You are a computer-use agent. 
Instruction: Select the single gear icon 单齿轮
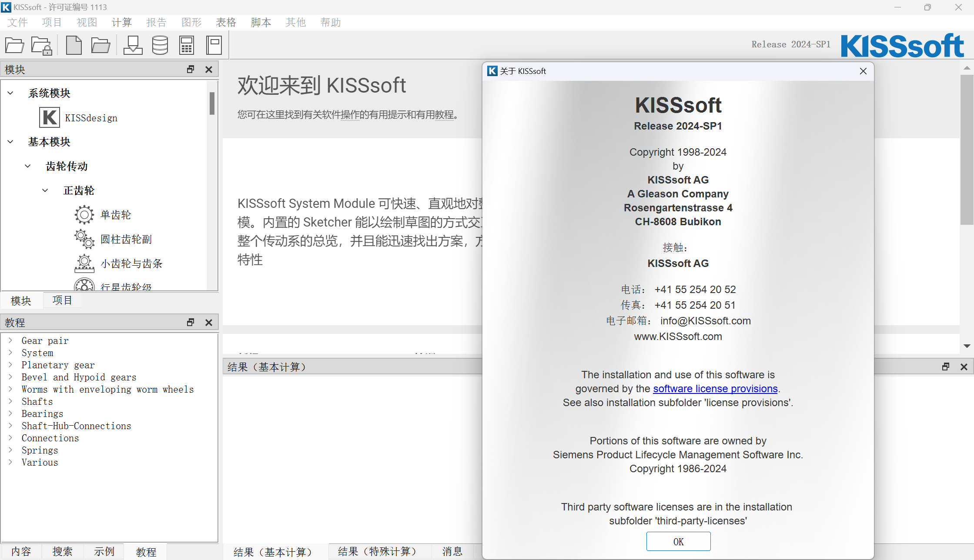(x=84, y=215)
